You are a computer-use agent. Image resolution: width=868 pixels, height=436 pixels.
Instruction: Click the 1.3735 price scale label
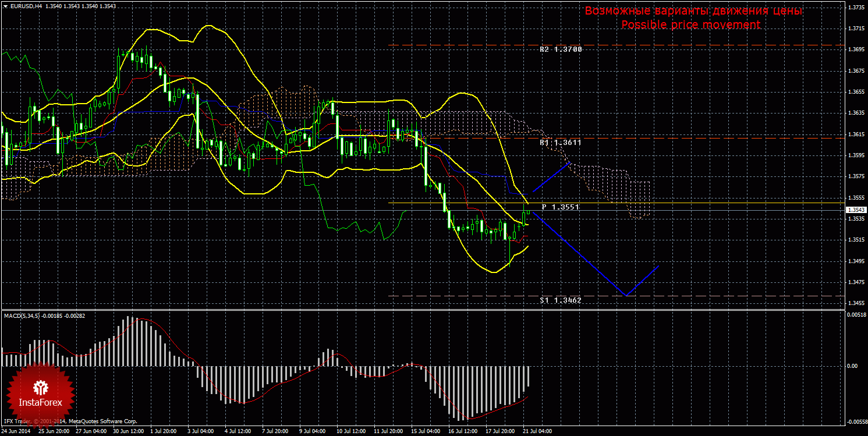855,8
